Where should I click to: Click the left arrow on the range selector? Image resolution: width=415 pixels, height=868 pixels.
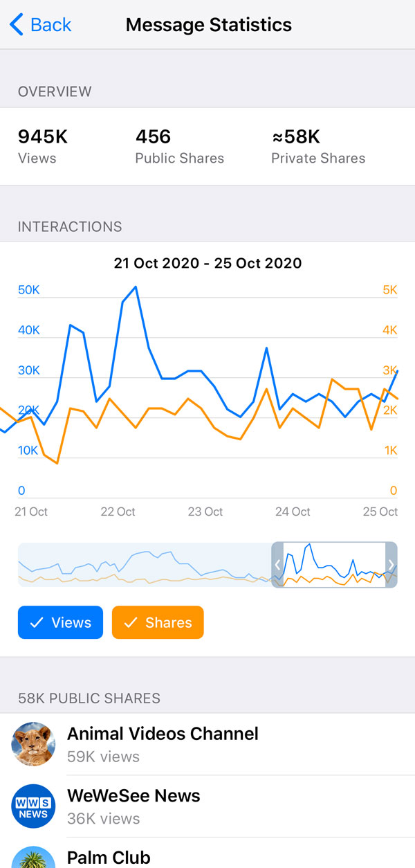(x=277, y=565)
